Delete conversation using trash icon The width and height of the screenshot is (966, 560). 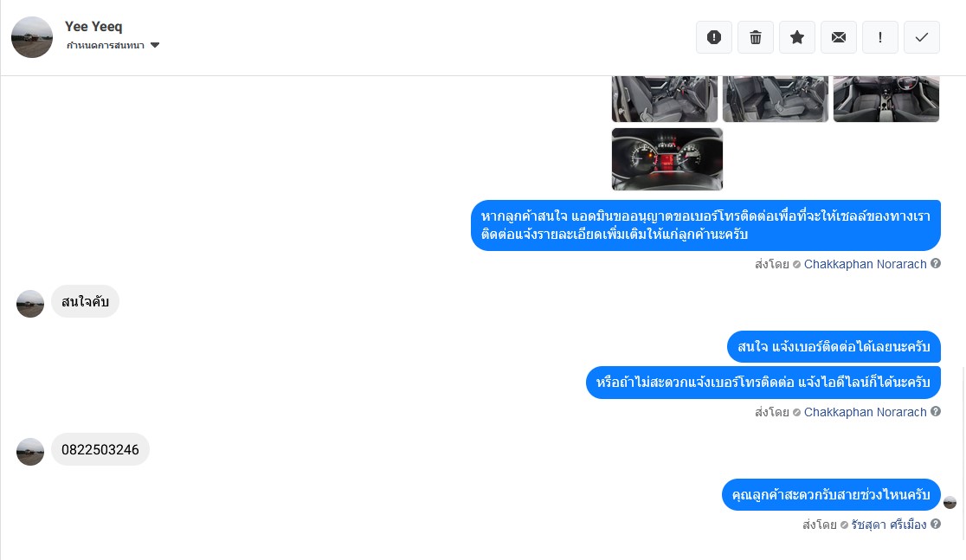(756, 37)
